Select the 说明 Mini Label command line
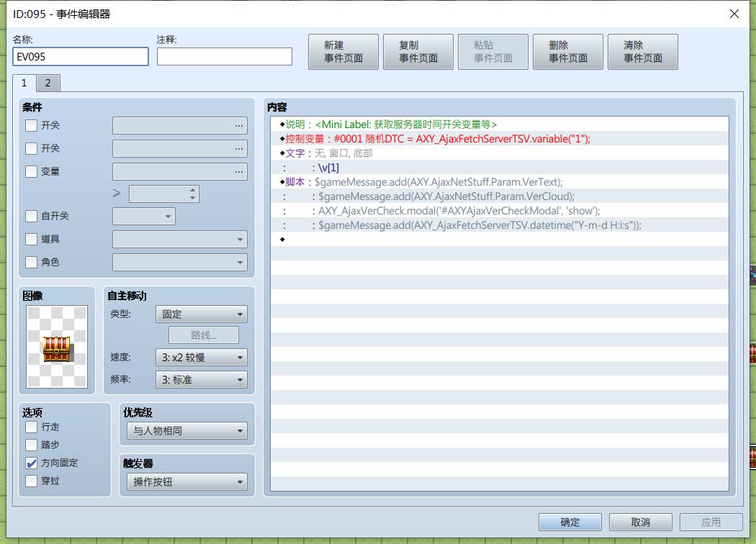This screenshot has width=756, height=544. (500, 124)
